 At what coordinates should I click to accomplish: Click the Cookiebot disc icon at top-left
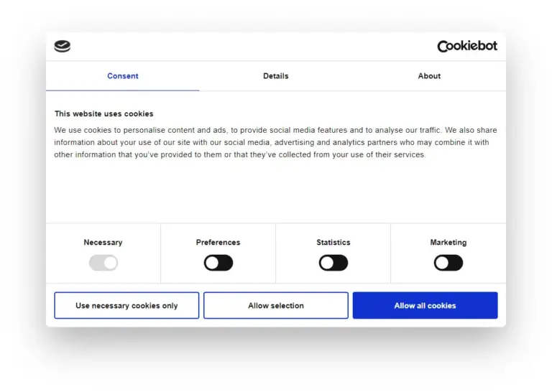point(63,47)
